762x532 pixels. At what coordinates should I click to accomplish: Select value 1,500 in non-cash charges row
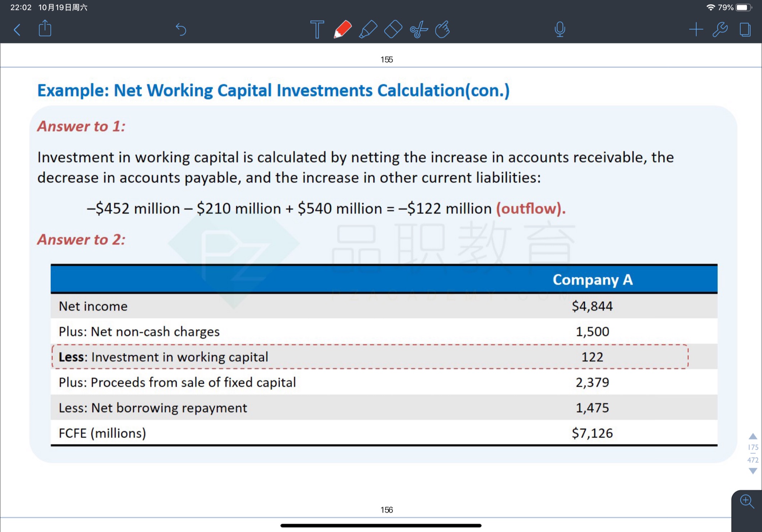pos(592,331)
